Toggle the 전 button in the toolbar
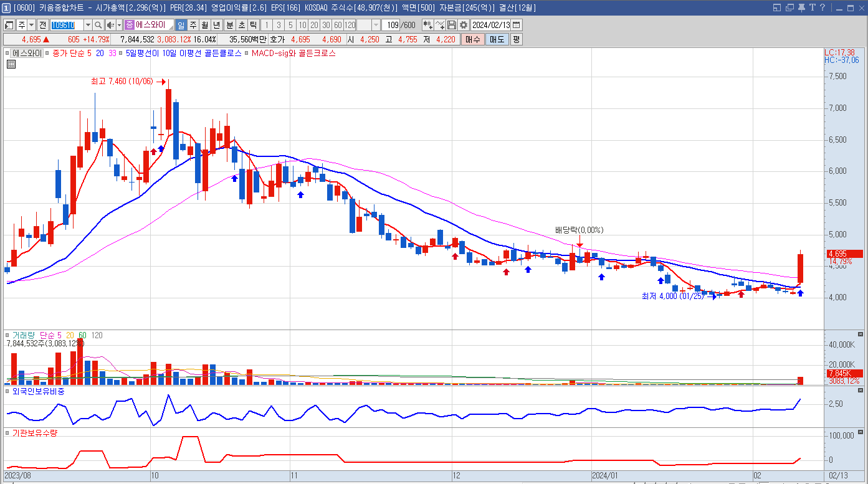This screenshot has height=484, width=868. (42, 25)
